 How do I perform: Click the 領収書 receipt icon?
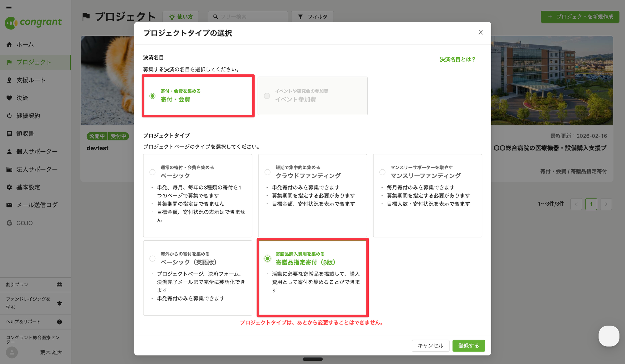click(x=9, y=134)
